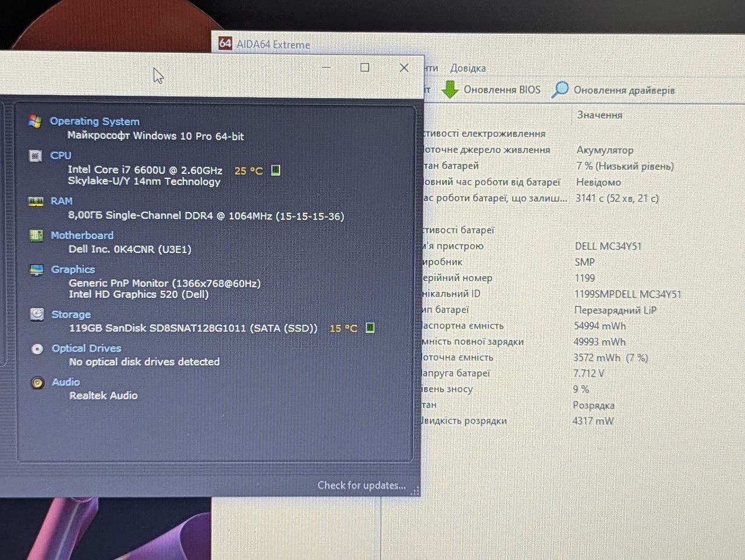Maximize the front Speccy window

(x=365, y=67)
